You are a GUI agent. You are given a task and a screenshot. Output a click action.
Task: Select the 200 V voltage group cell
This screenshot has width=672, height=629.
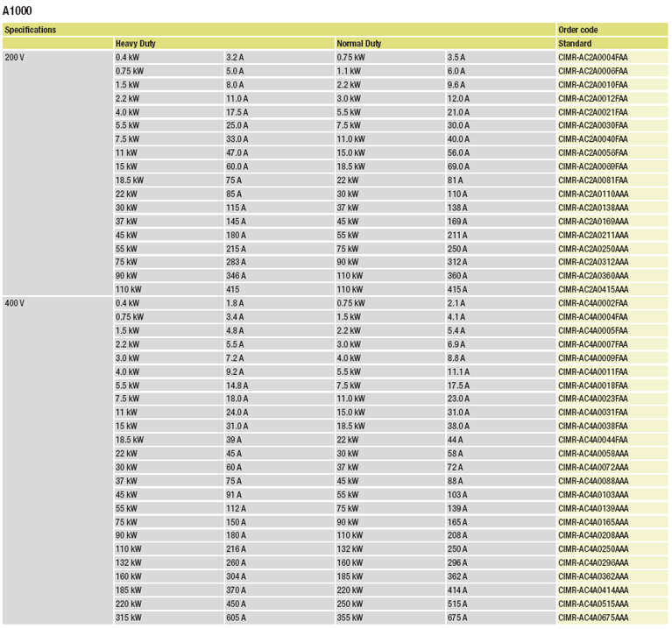pos(16,57)
